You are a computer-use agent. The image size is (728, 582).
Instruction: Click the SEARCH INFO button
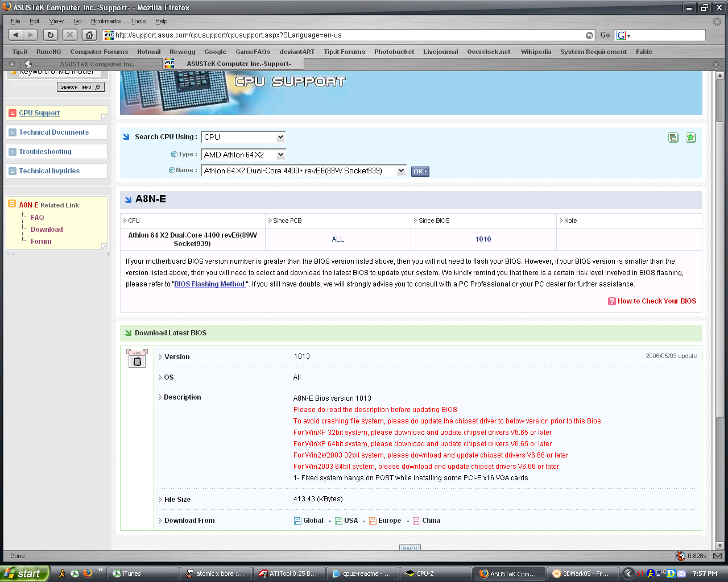click(x=81, y=87)
